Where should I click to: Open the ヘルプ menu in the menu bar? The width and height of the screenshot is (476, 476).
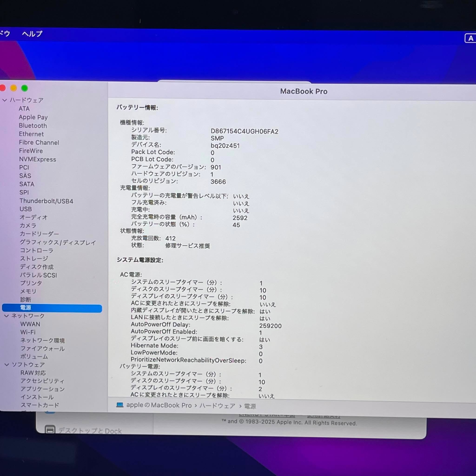(x=32, y=34)
